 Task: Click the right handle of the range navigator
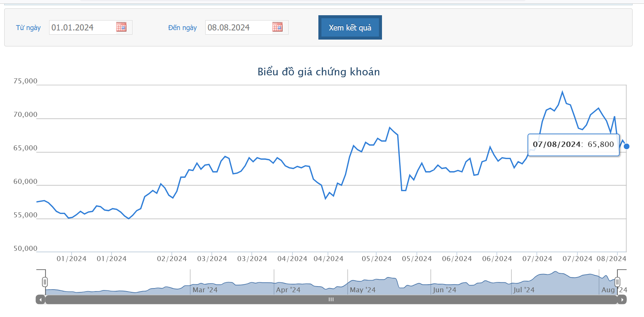[617, 282]
